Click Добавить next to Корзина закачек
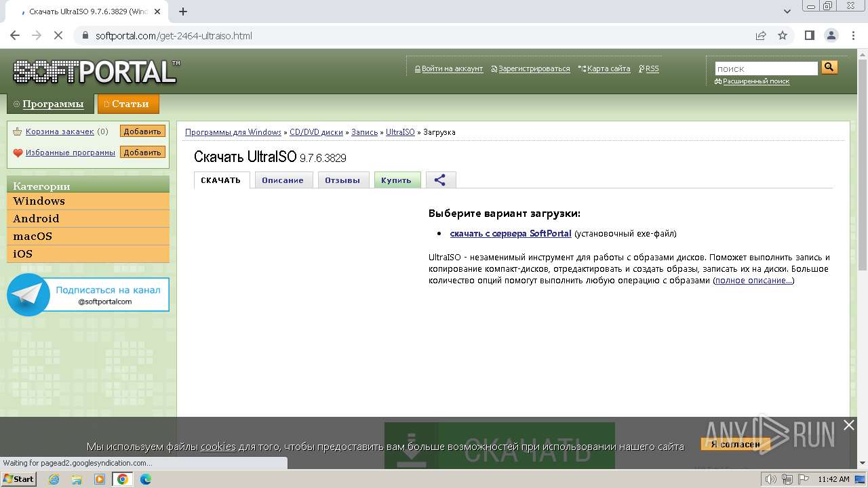The width and height of the screenshot is (868, 488). point(142,131)
